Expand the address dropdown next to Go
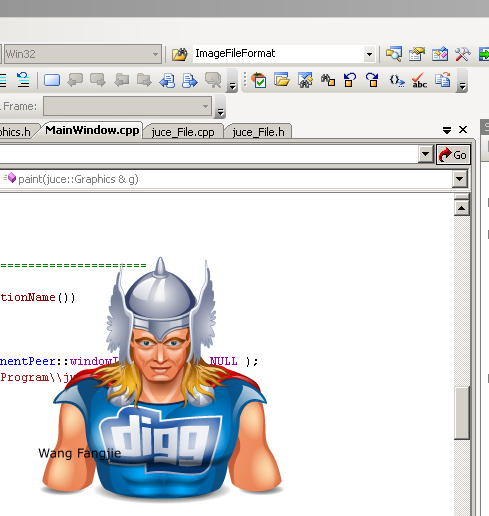This screenshot has width=489, height=516. [x=425, y=154]
